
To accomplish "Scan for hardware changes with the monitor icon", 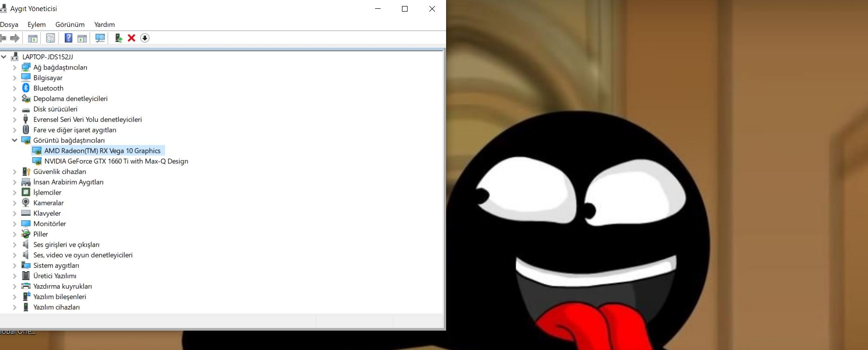I will pos(100,38).
